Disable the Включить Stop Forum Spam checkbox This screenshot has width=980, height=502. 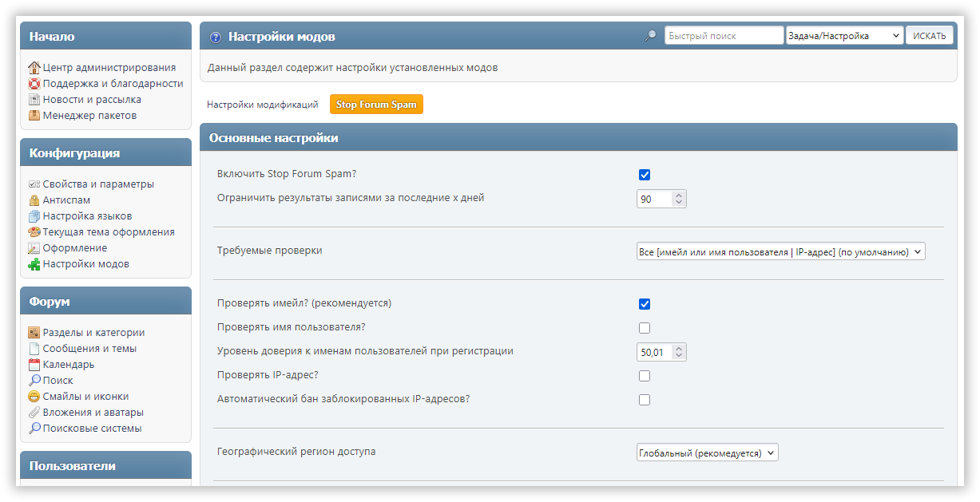tap(645, 175)
